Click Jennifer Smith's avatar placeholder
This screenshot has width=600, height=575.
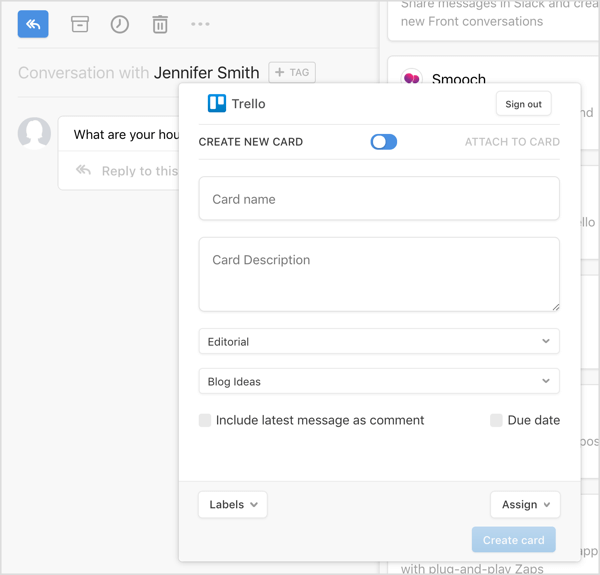point(34,133)
